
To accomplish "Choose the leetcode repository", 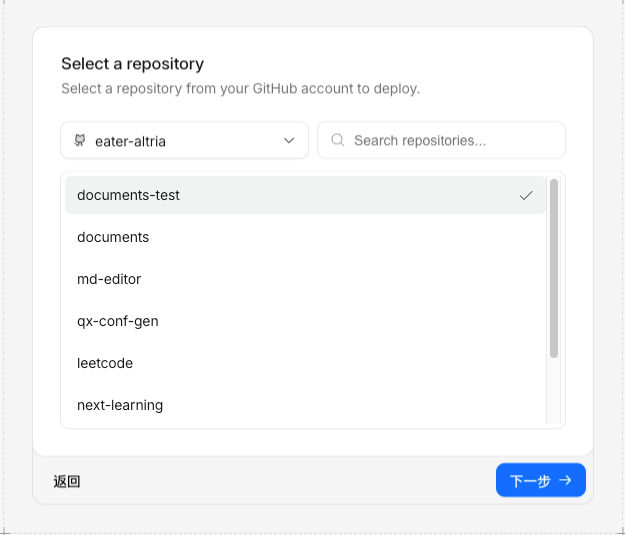I will pos(300,364).
